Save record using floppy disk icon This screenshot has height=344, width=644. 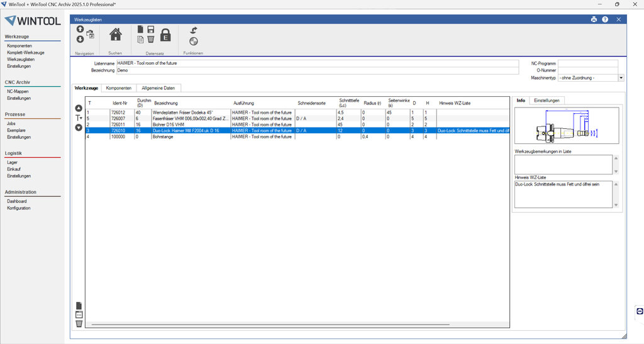pyautogui.click(x=151, y=29)
